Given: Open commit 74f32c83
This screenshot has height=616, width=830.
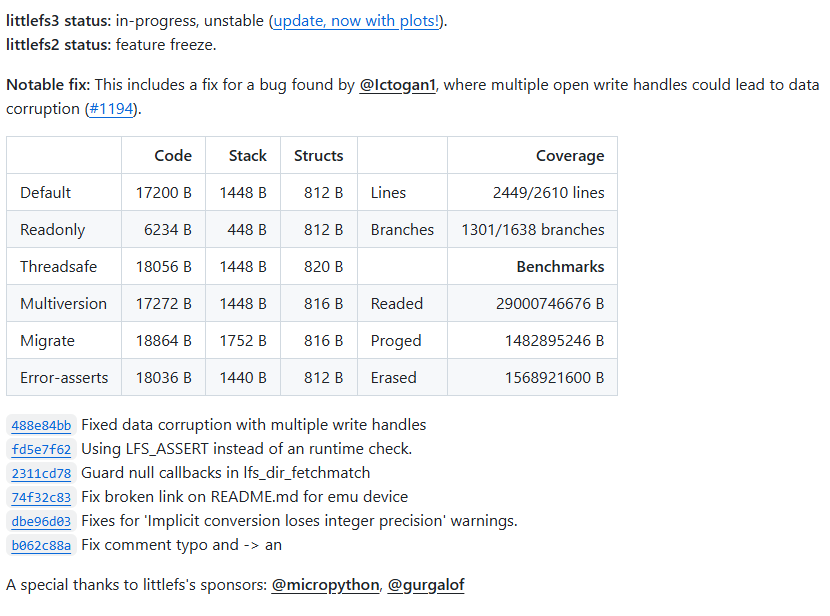Looking at the screenshot, I should click(x=41, y=498).
